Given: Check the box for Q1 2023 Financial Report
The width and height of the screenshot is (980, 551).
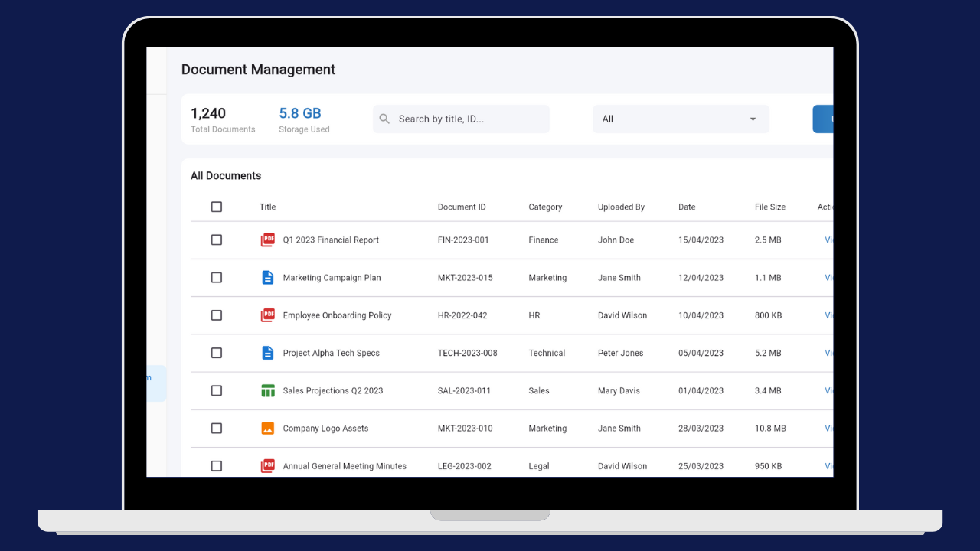Looking at the screenshot, I should click(x=217, y=240).
